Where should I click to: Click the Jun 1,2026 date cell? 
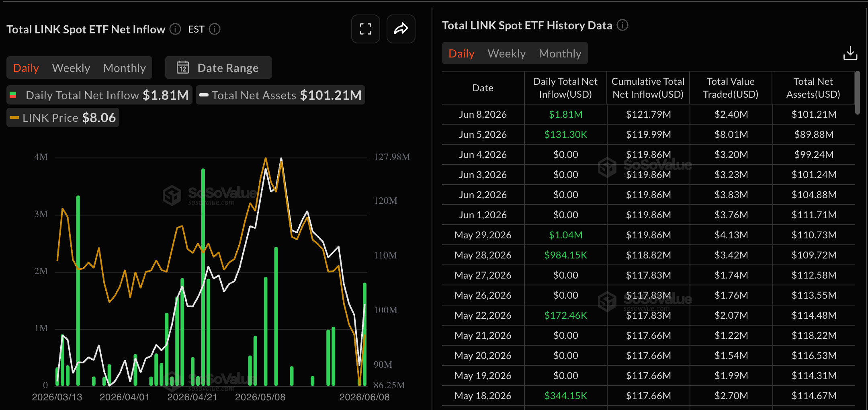[x=483, y=215]
